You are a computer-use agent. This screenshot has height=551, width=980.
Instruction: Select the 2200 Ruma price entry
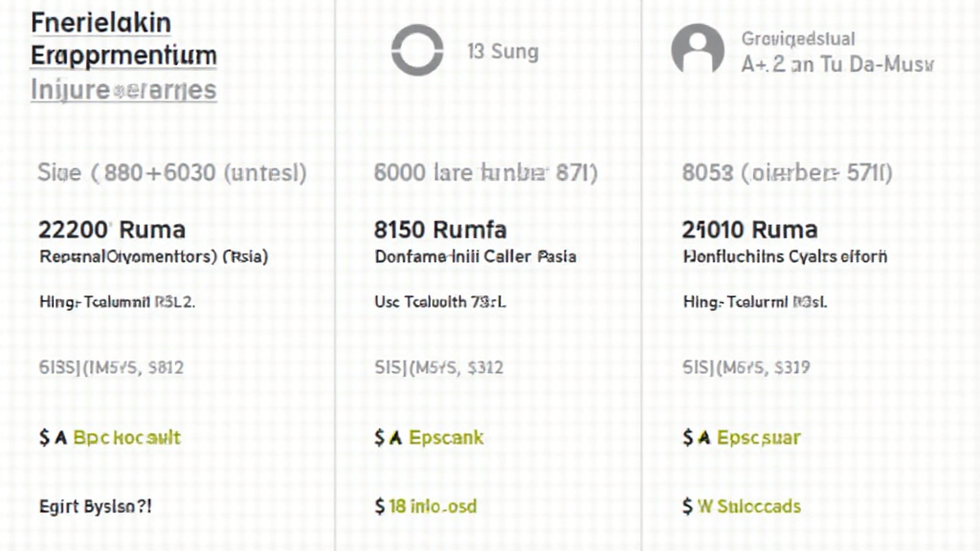(112, 230)
